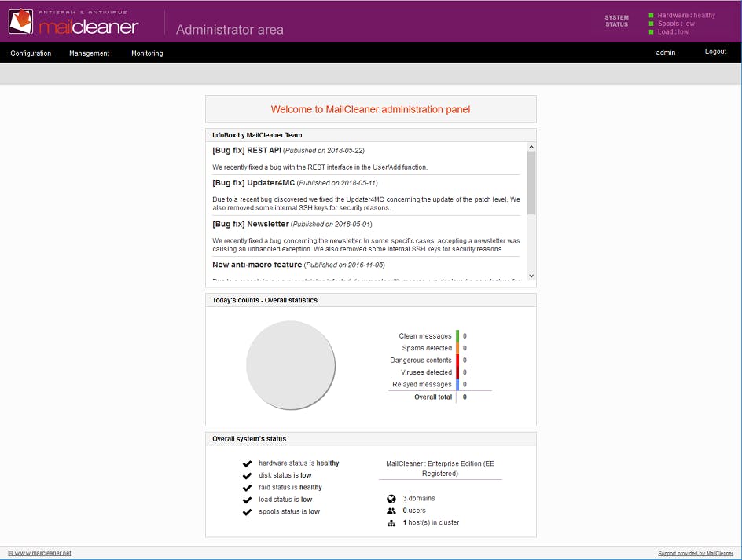Click the 'Load : low' header text
742x560 pixels.
point(673,31)
